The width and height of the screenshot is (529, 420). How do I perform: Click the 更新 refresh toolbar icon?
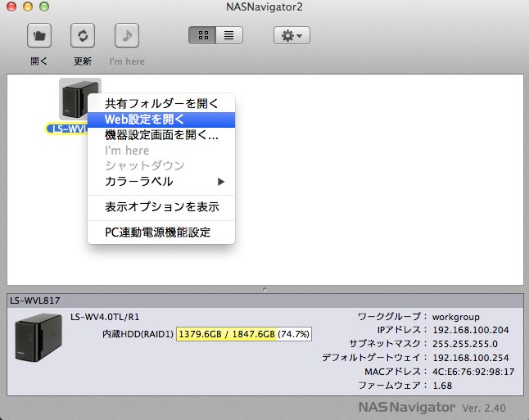(83, 35)
